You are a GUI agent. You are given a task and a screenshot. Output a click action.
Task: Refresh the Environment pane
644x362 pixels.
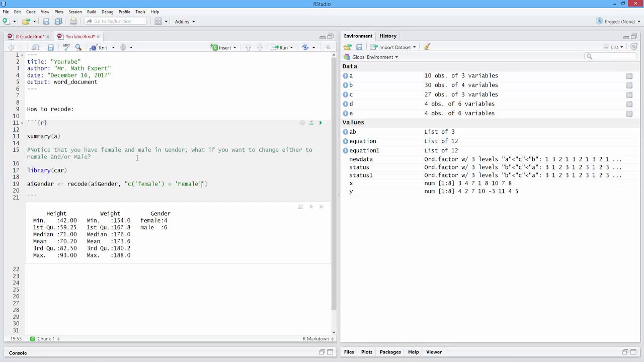[x=634, y=47]
